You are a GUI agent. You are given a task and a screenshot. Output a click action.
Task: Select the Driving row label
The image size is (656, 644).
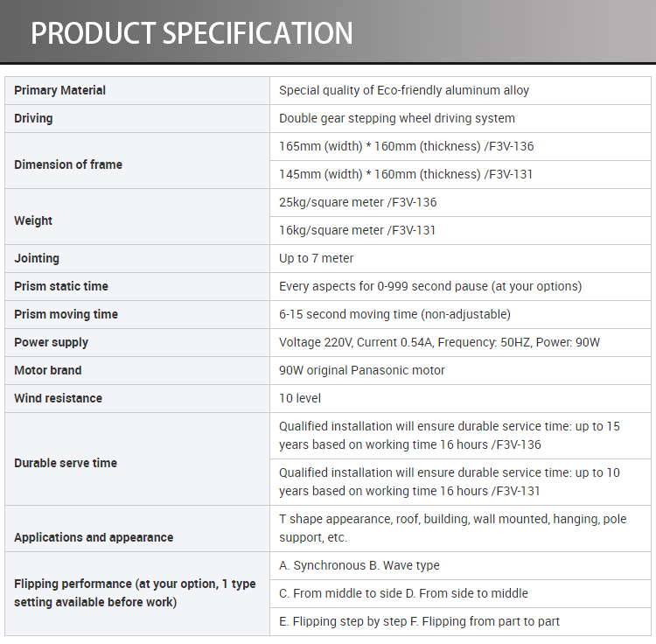click(x=137, y=118)
